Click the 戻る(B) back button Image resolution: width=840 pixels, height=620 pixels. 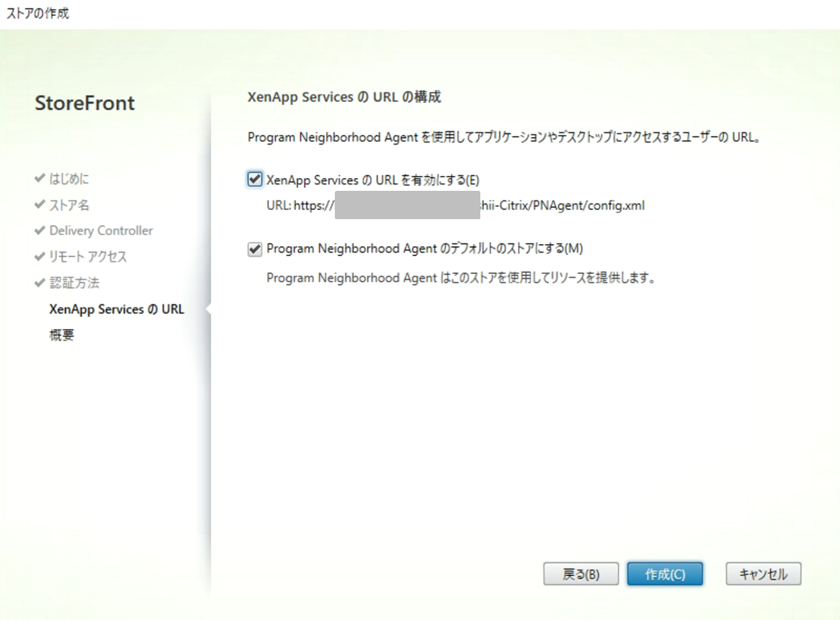[581, 574]
